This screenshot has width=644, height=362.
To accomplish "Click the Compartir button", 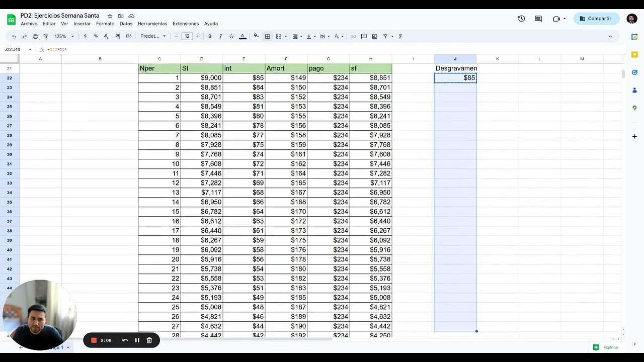I will click(596, 19).
